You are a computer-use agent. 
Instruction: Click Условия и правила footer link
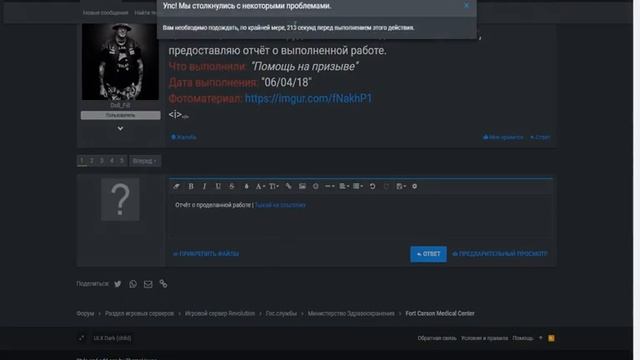484,338
